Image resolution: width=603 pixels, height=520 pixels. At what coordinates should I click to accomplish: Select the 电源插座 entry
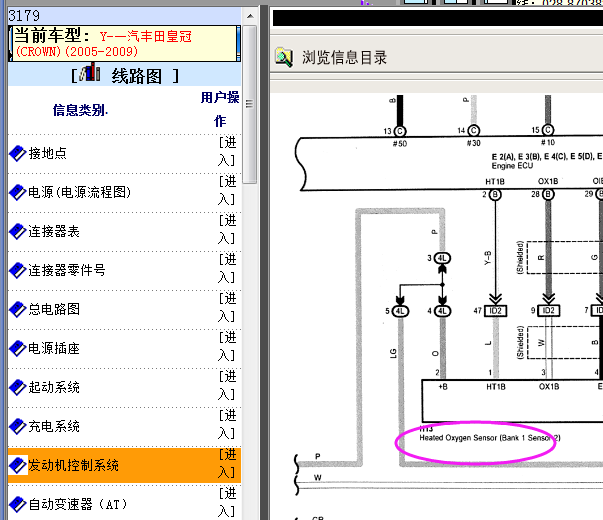coord(54,348)
